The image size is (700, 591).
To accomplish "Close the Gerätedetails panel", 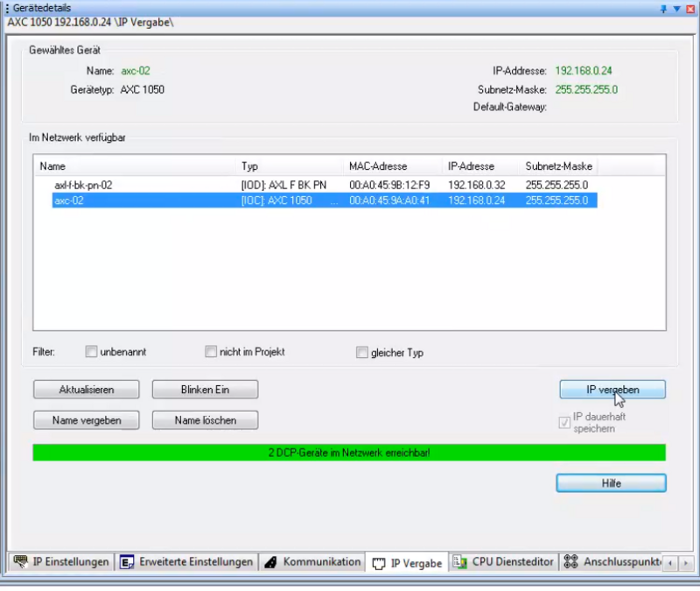I will coord(690,7).
